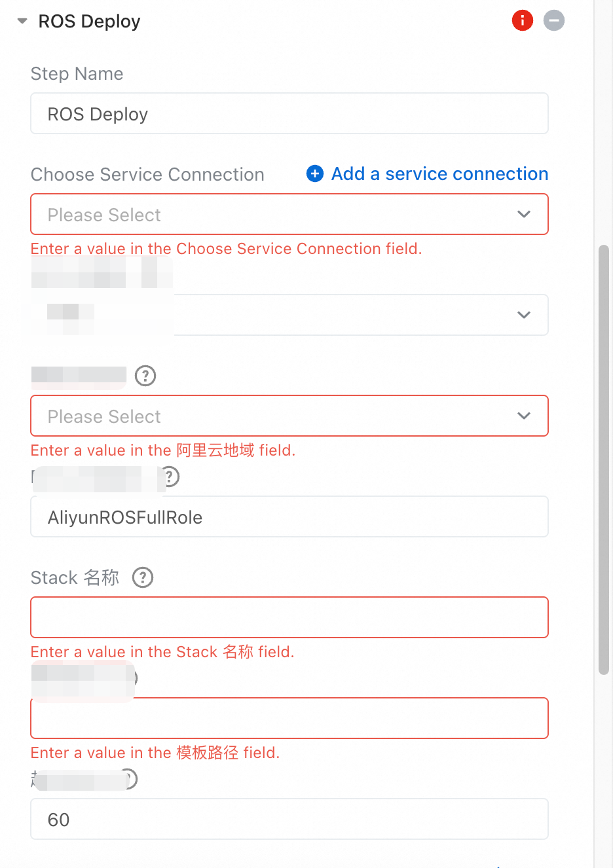Remove the step using the gray minus icon
Image resolution: width=613 pixels, height=868 pixels.
coord(553,20)
